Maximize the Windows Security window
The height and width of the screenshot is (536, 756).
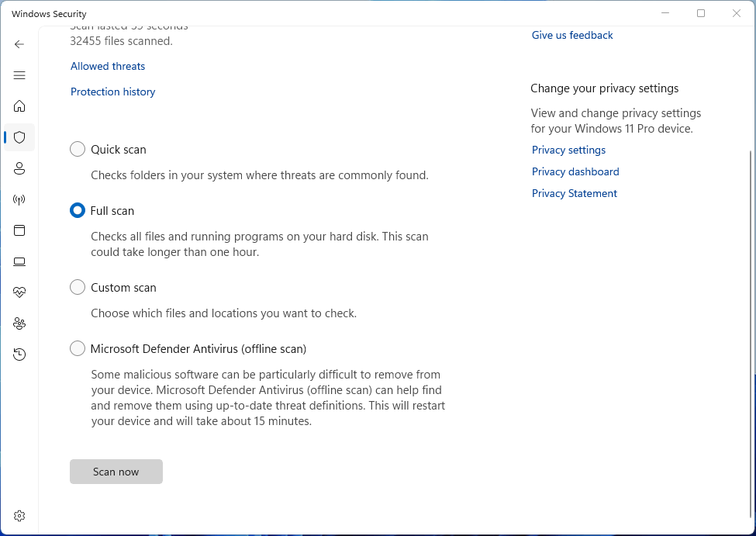(x=701, y=13)
